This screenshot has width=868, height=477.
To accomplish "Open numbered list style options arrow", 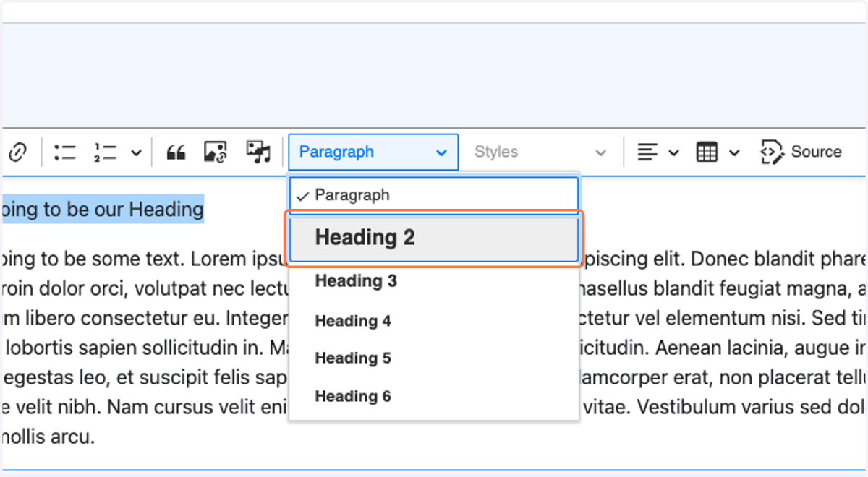I will point(136,152).
